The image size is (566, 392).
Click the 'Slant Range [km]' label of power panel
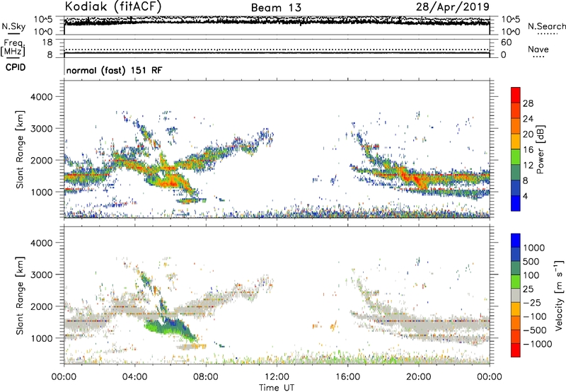[x=20, y=149]
